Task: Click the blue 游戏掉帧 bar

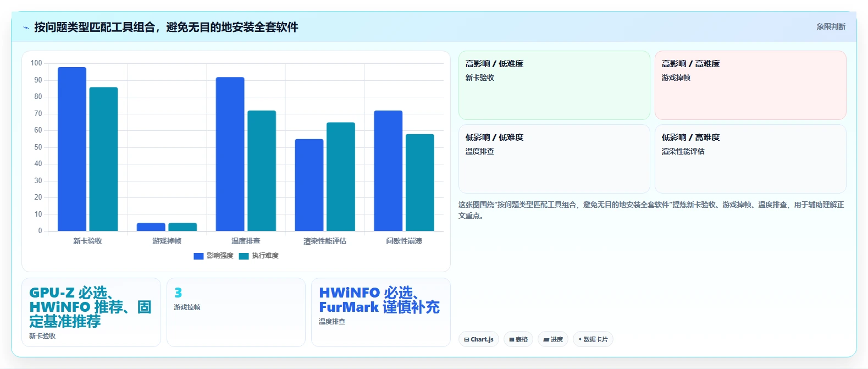Action: tap(151, 227)
